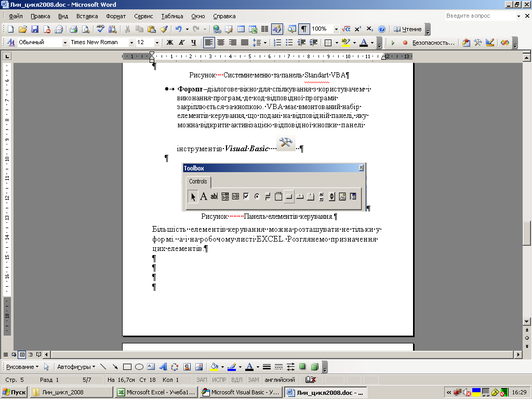The width and height of the screenshot is (532, 399).
Task: Open the Таблица menu
Action: point(172,16)
